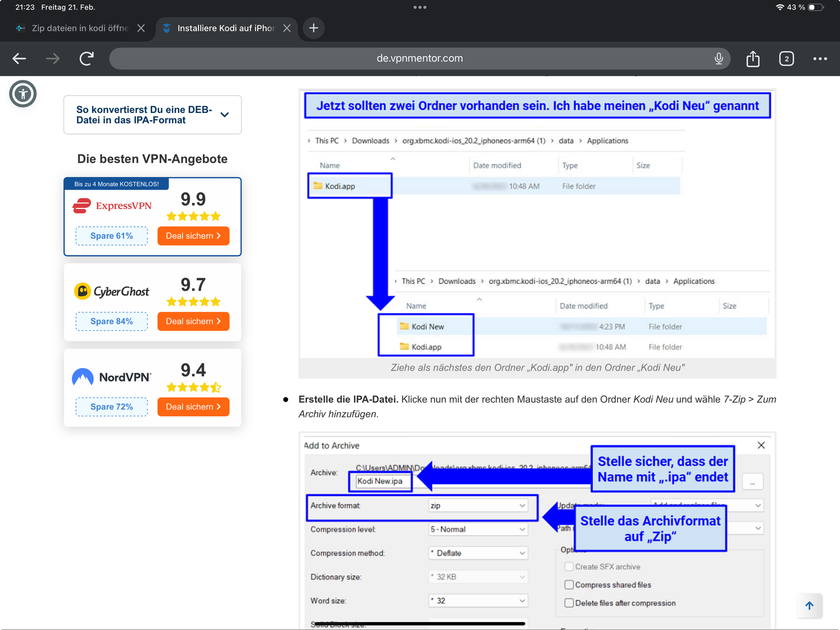Viewport: 840px width, 630px height.
Task: Tap the scroll-to-top arrow button
Action: [810, 606]
